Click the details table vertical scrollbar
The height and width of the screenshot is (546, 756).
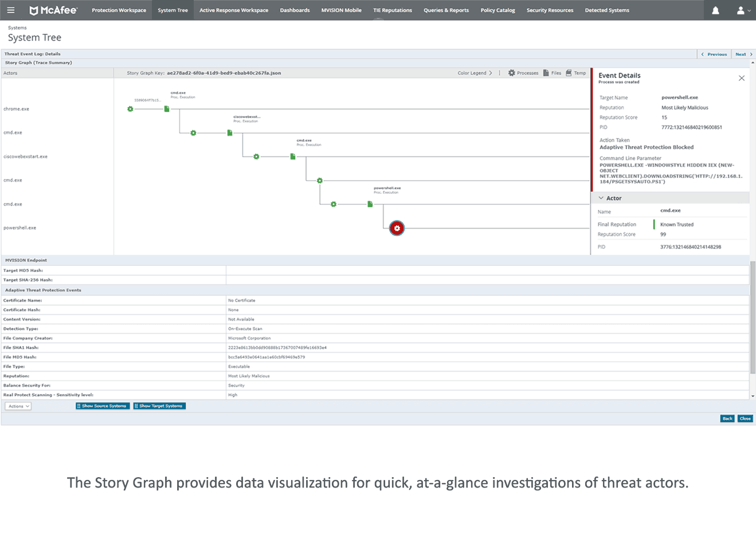click(753, 317)
